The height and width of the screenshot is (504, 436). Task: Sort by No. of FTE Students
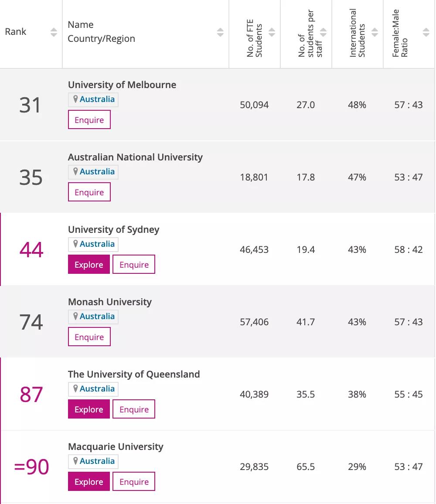[272, 32]
